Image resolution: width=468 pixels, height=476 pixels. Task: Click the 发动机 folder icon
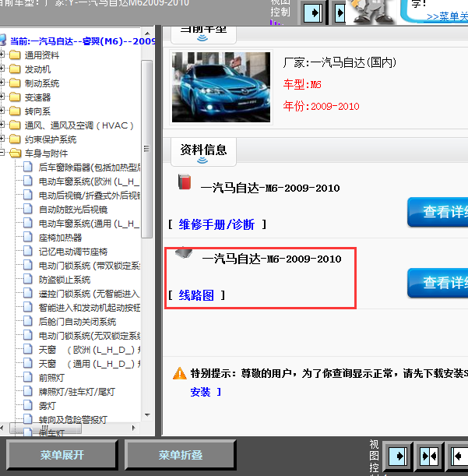[x=15, y=69]
